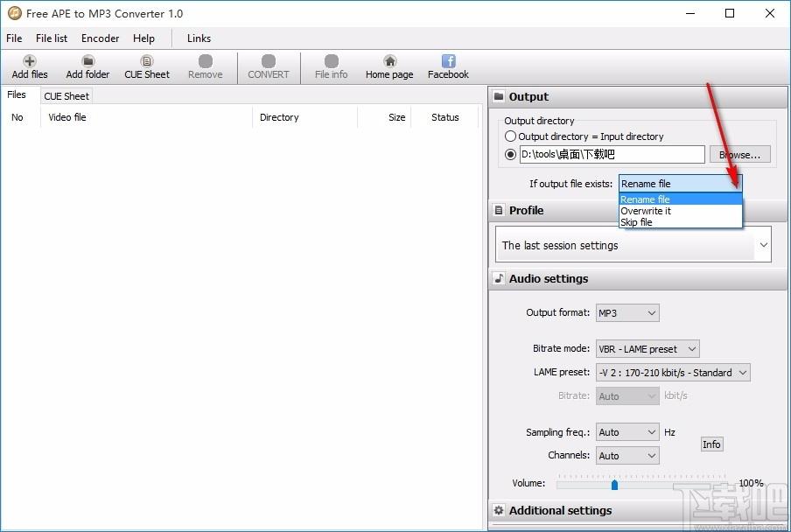Click the Directory column header

point(305,117)
